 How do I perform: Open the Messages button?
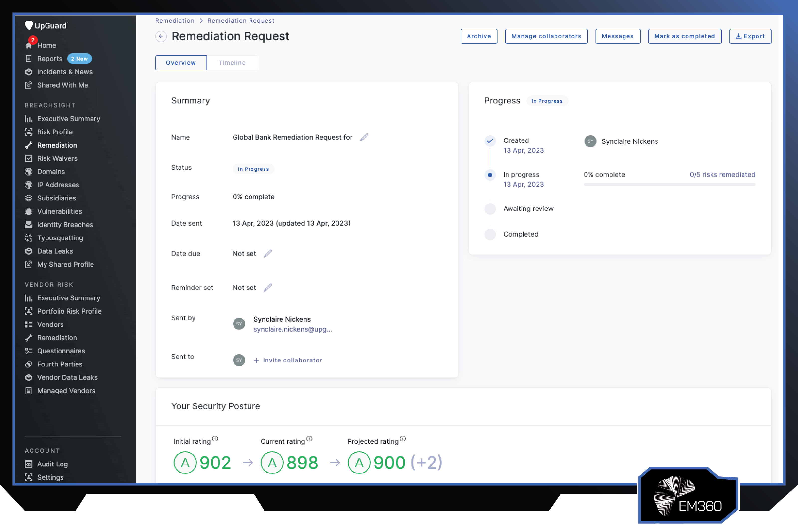point(617,36)
